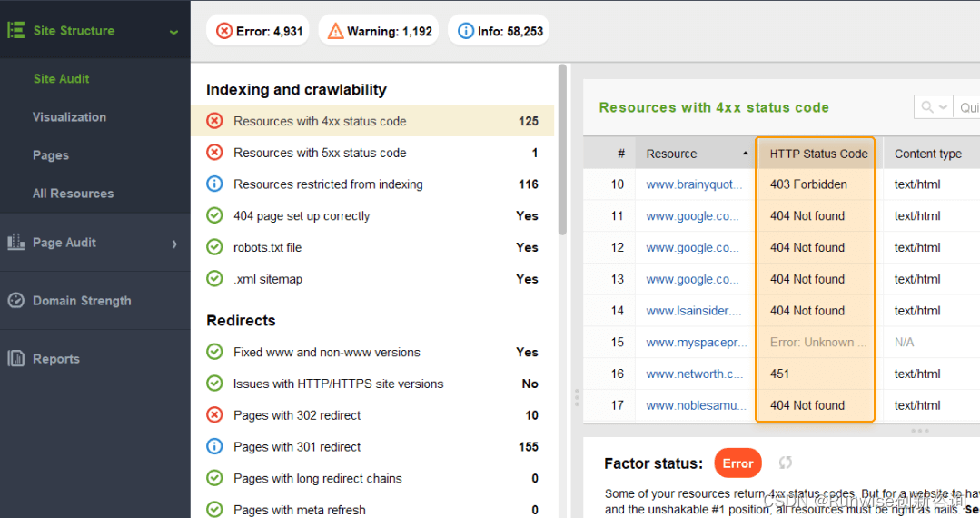
Task: Select Resources with 4xx status code row
Action: coord(372,121)
